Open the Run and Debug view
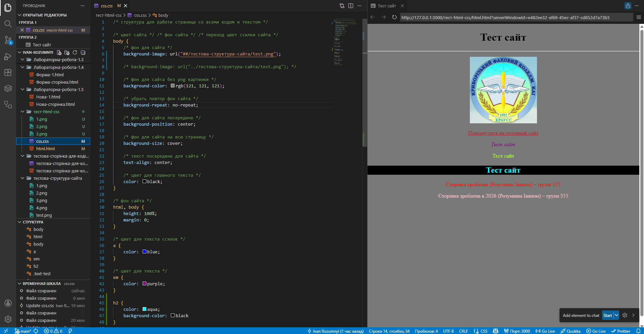This screenshot has height=334, width=644. (8, 56)
